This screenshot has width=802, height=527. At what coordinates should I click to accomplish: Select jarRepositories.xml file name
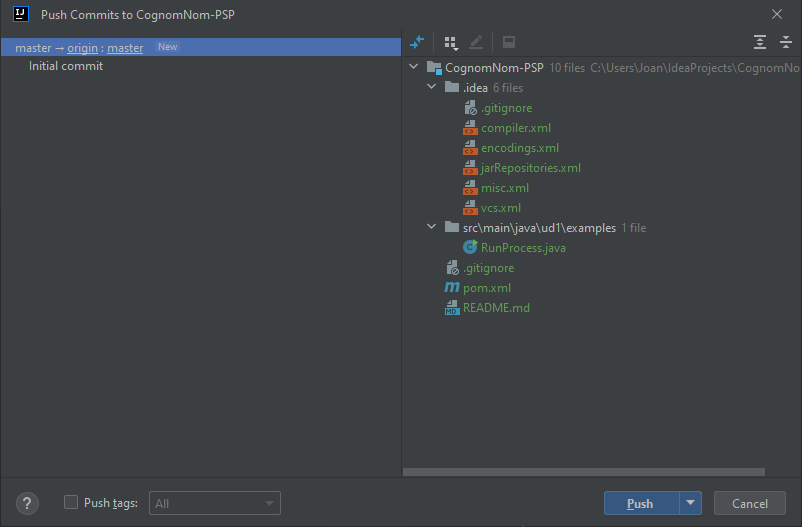coord(531,168)
